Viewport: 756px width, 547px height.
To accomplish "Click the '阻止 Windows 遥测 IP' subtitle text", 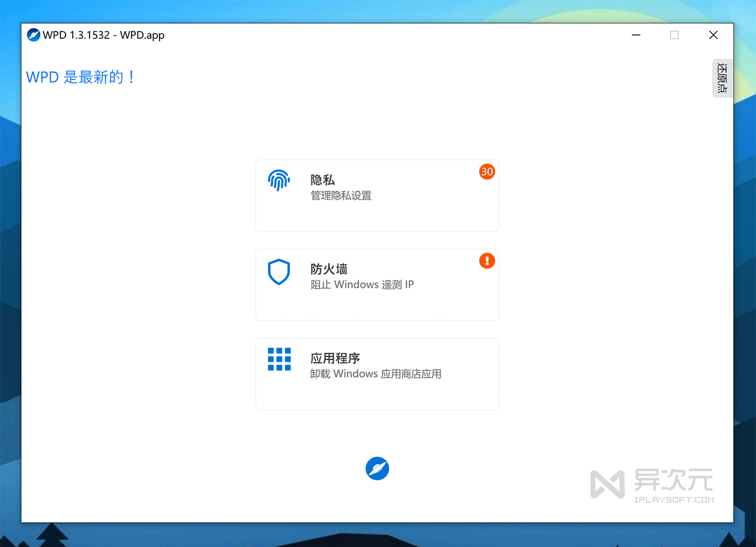I will click(362, 285).
